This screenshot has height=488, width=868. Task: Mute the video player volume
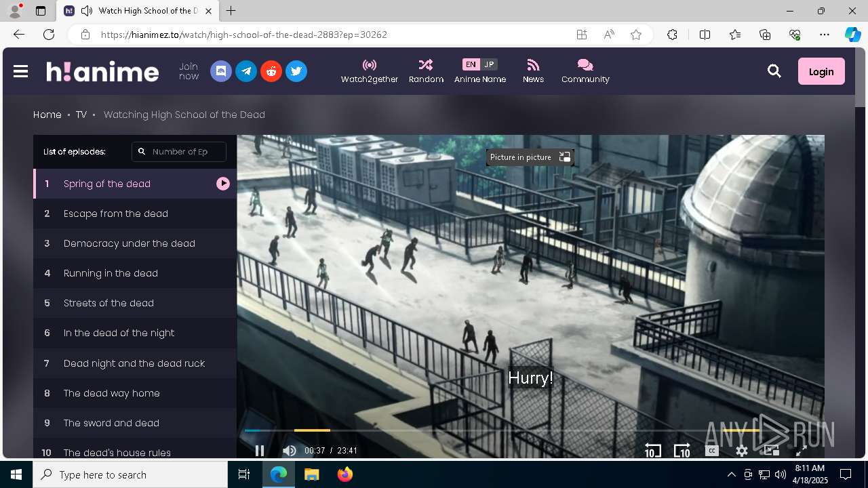point(290,451)
